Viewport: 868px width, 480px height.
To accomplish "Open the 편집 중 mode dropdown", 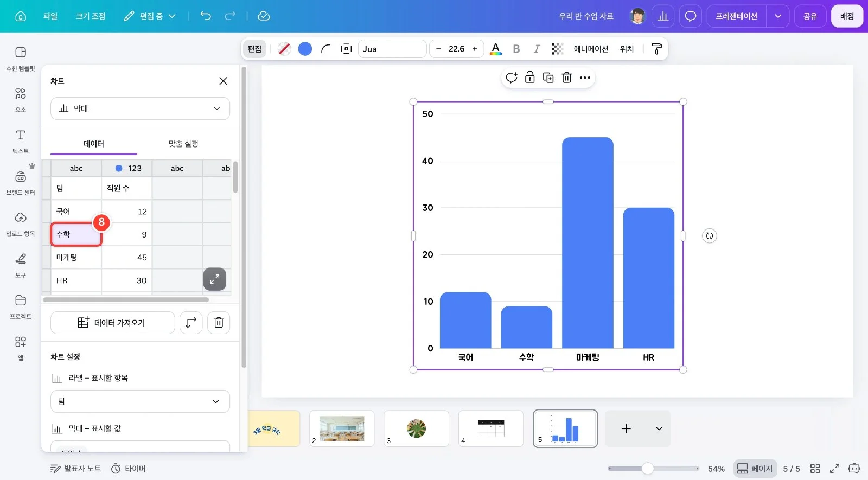I will tap(150, 16).
